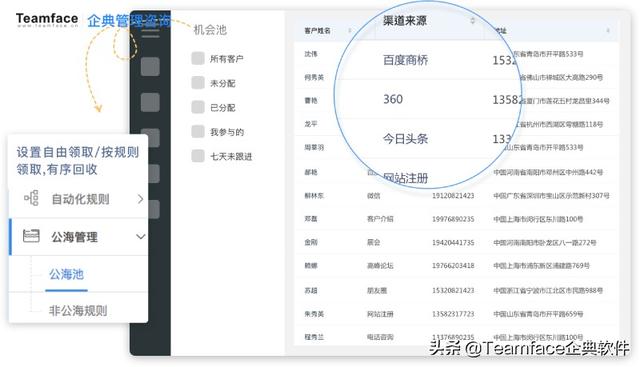Click the 朋友圈 channel cell
640x367 pixels.
point(377,290)
